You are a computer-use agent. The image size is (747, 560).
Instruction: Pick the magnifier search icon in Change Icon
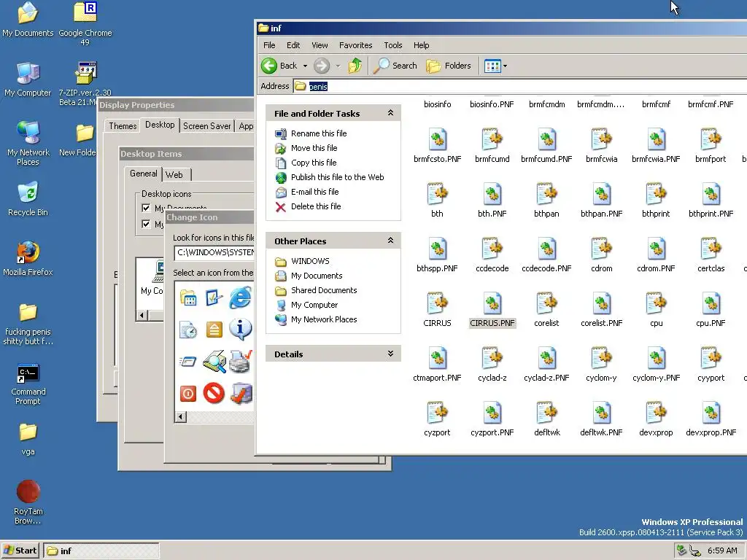click(x=214, y=361)
